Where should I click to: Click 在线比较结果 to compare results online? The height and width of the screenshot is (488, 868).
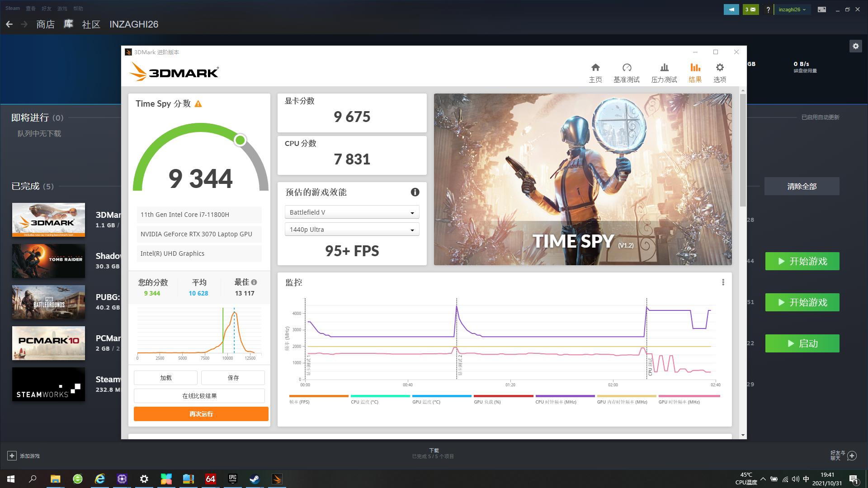pos(199,395)
